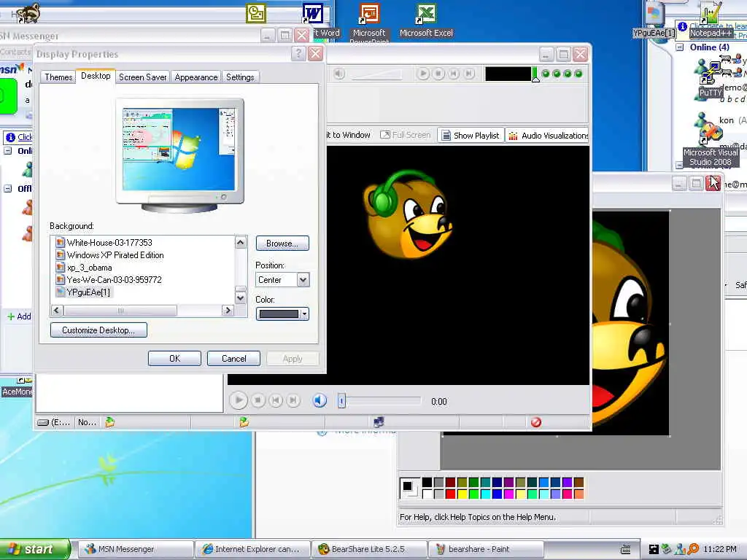Click the bottom player stop button
This screenshot has height=560, width=747.
click(x=258, y=400)
